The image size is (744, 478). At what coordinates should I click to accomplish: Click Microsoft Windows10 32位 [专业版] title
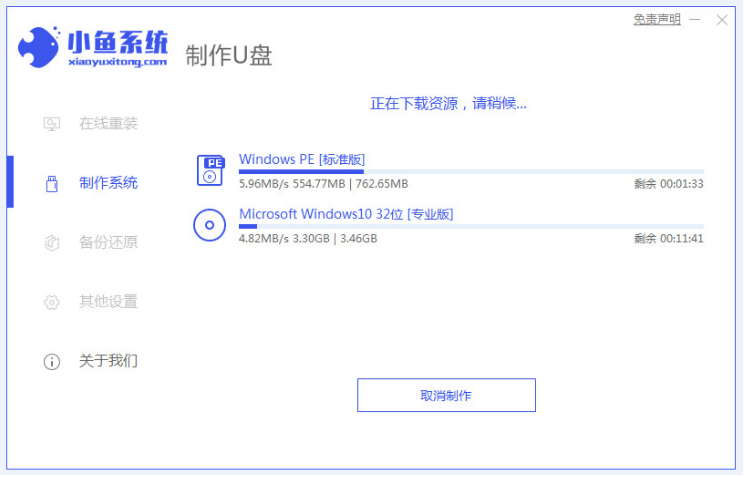pyautogui.click(x=346, y=214)
